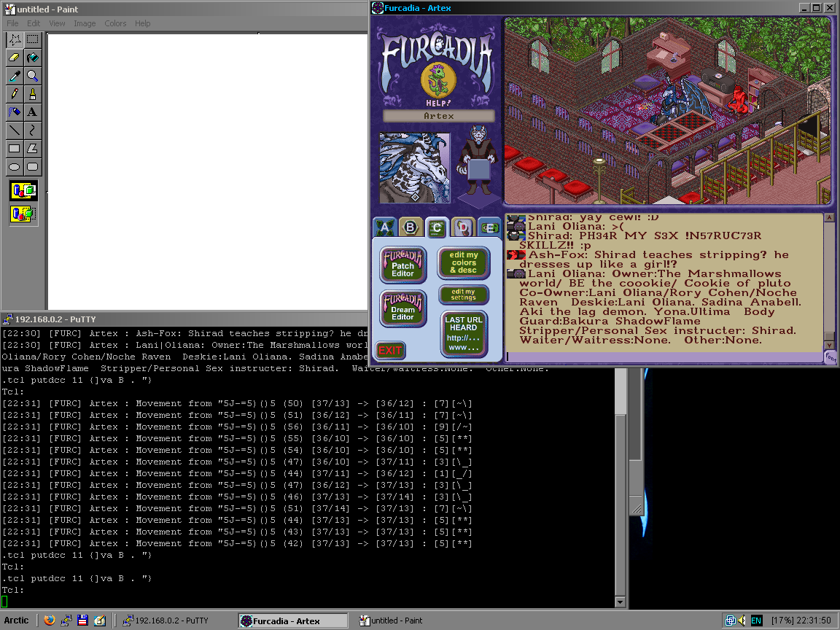Click the Furcadia chat input field
This screenshot has height=630, width=840.
click(x=664, y=357)
